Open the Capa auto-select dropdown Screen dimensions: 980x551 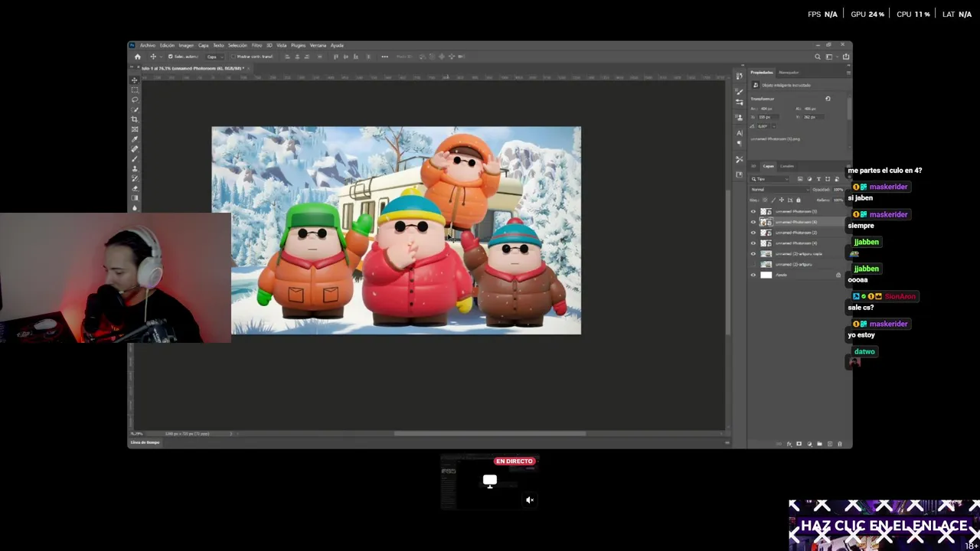[216, 57]
